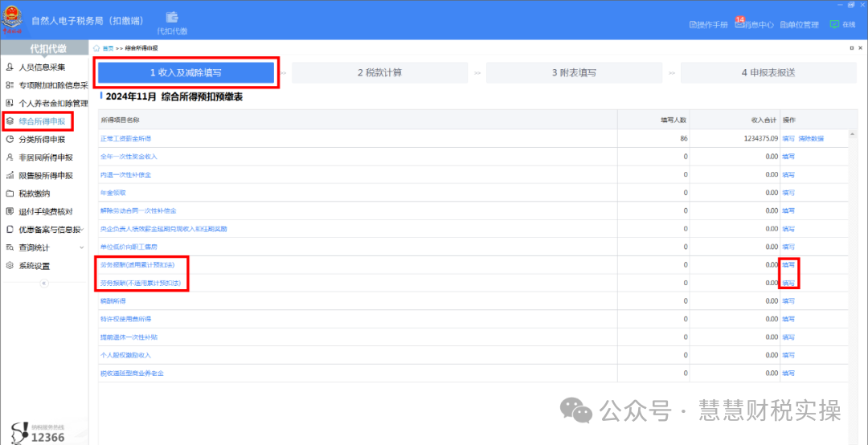Switch to step 2 税款计算 tab

pyautogui.click(x=379, y=73)
